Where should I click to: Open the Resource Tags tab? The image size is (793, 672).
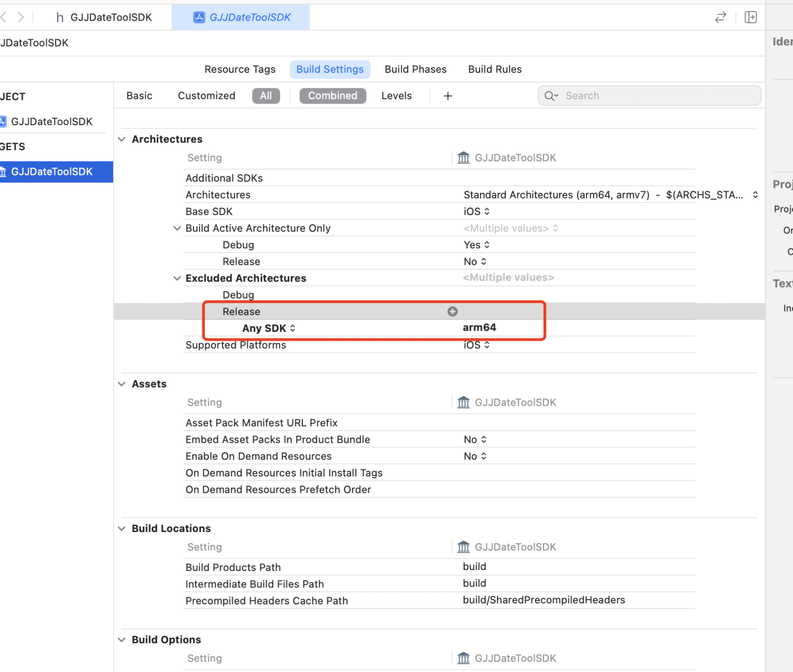pos(240,69)
